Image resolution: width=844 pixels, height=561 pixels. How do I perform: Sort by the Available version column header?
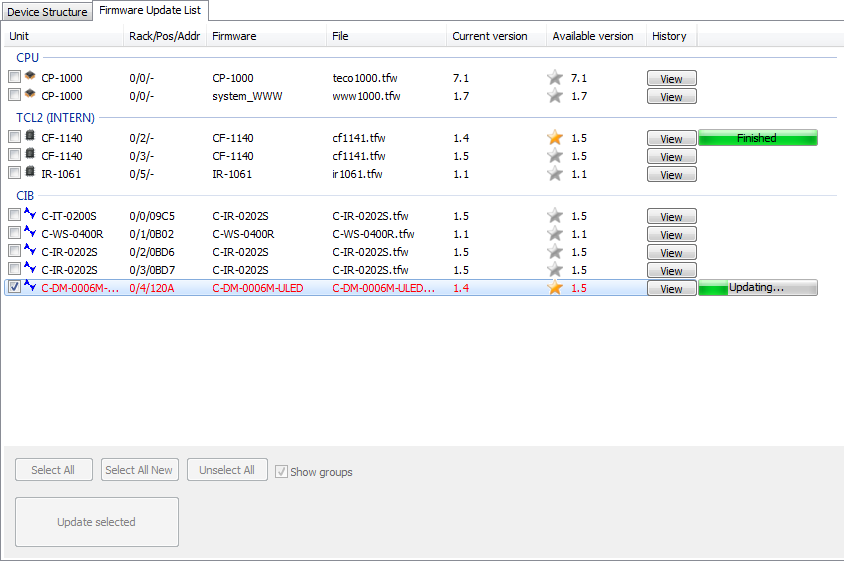(x=593, y=36)
